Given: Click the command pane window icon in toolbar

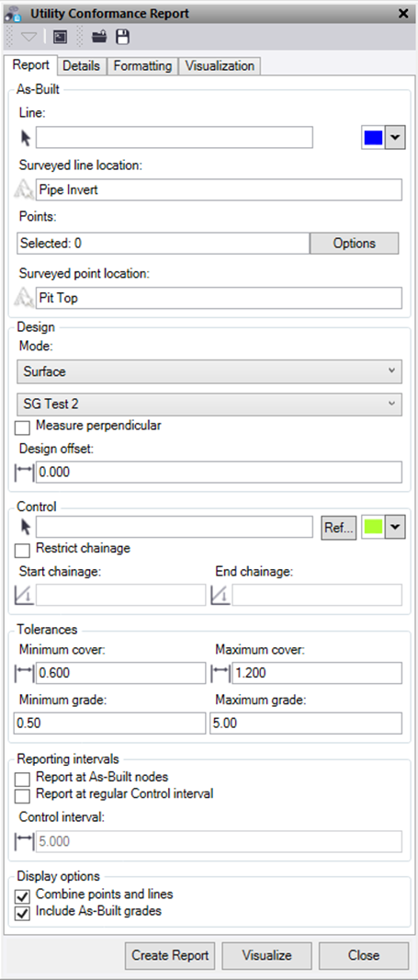Looking at the screenshot, I should coord(60,38).
